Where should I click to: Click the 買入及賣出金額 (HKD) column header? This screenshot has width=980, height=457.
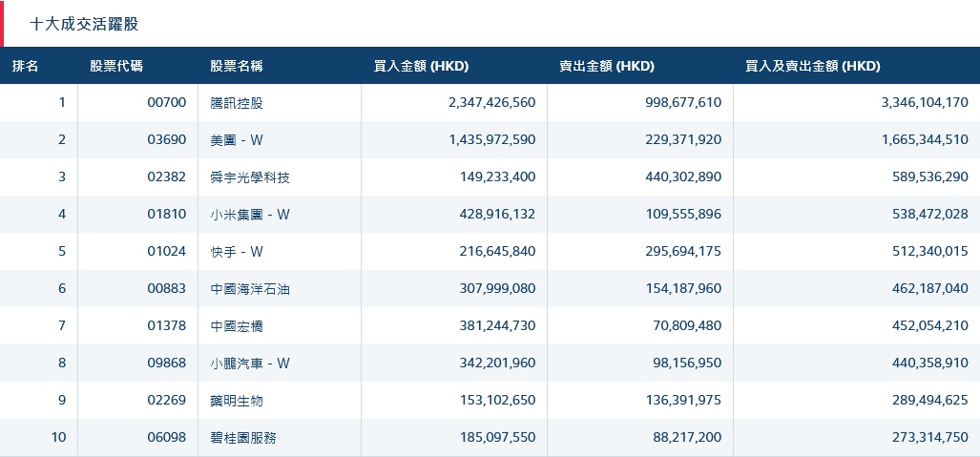[x=812, y=66]
